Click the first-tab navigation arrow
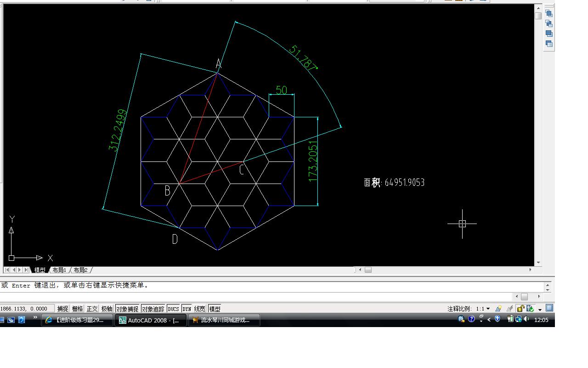The image size is (588, 368). (x=7, y=270)
